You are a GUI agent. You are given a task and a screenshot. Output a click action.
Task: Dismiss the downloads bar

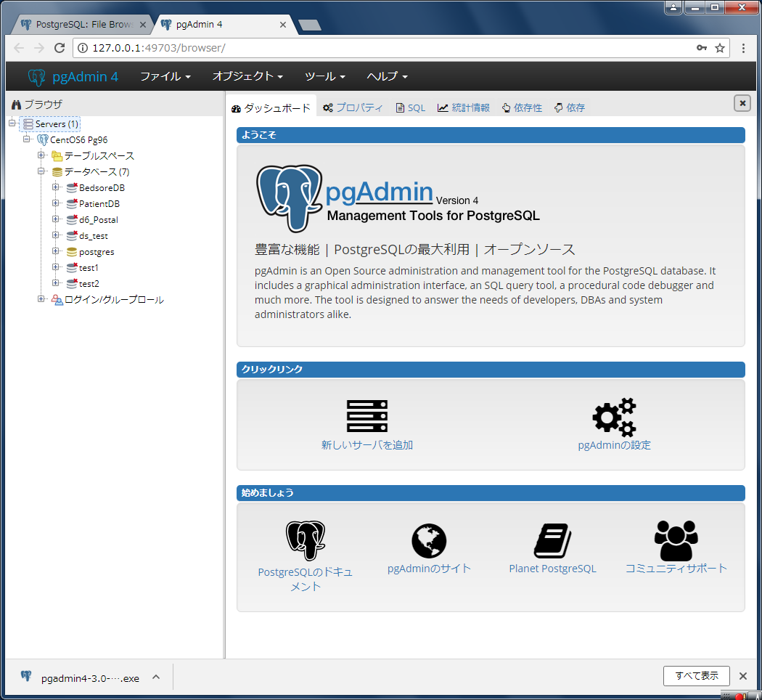click(743, 676)
